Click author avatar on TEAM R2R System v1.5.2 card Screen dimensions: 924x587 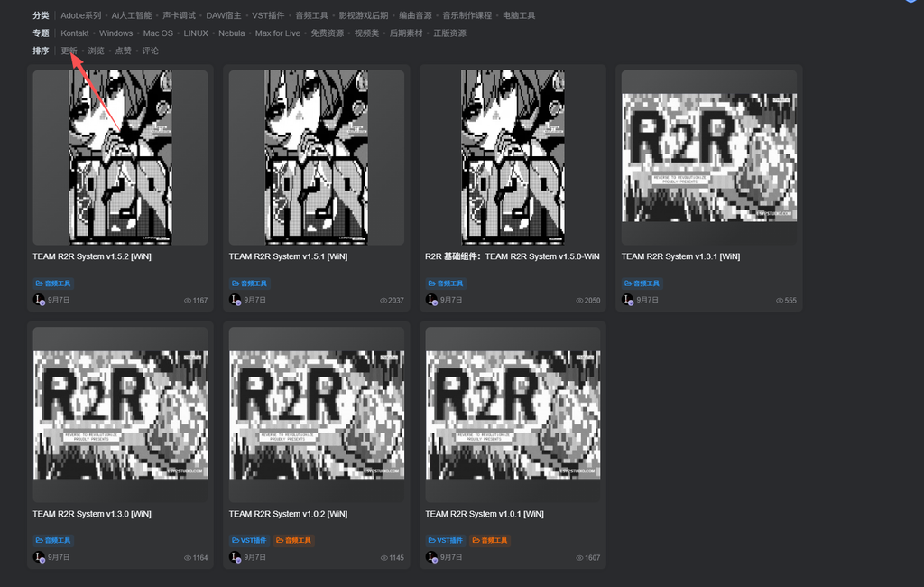tap(39, 300)
